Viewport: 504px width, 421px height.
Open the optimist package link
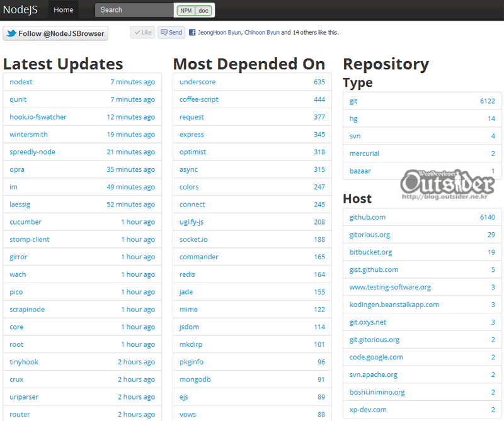[x=193, y=152]
